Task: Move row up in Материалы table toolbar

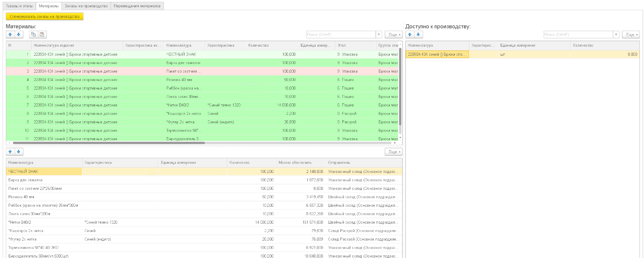Action: (11, 35)
